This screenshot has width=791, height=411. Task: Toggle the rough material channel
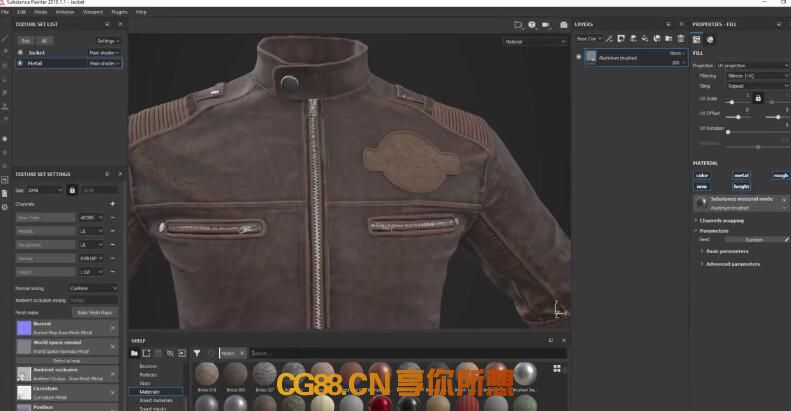(x=780, y=175)
